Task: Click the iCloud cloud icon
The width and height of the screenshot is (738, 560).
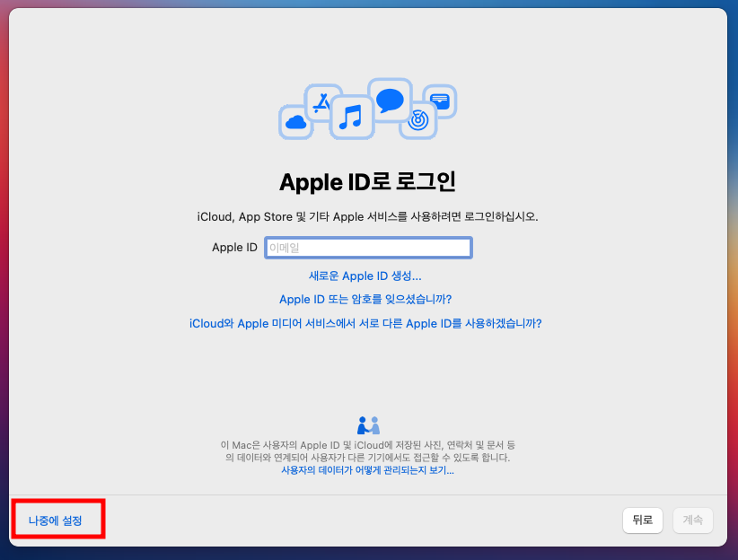Action: 296,122
